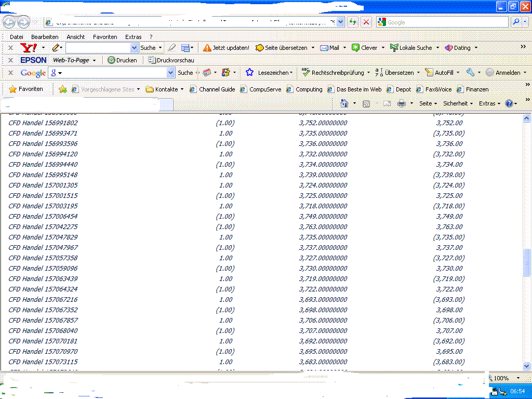Click the printer icon in command bar

click(401, 103)
